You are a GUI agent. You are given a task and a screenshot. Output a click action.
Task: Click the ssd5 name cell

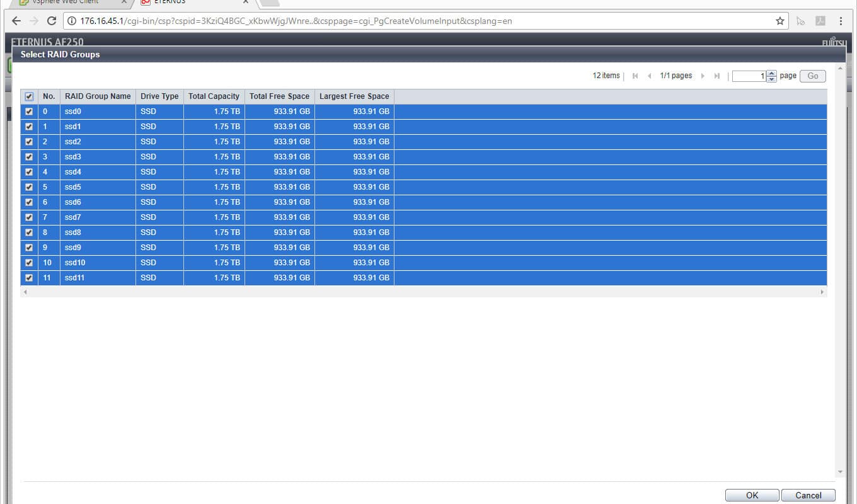[x=98, y=187]
